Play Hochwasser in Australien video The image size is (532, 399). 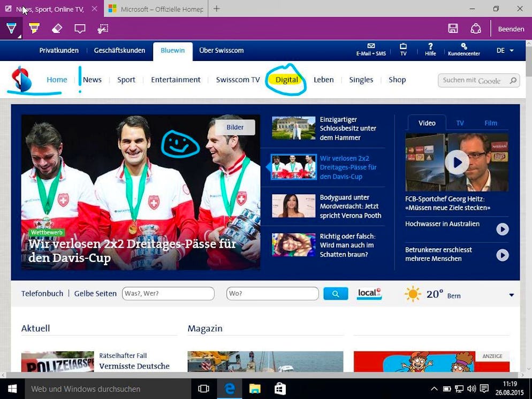click(503, 229)
